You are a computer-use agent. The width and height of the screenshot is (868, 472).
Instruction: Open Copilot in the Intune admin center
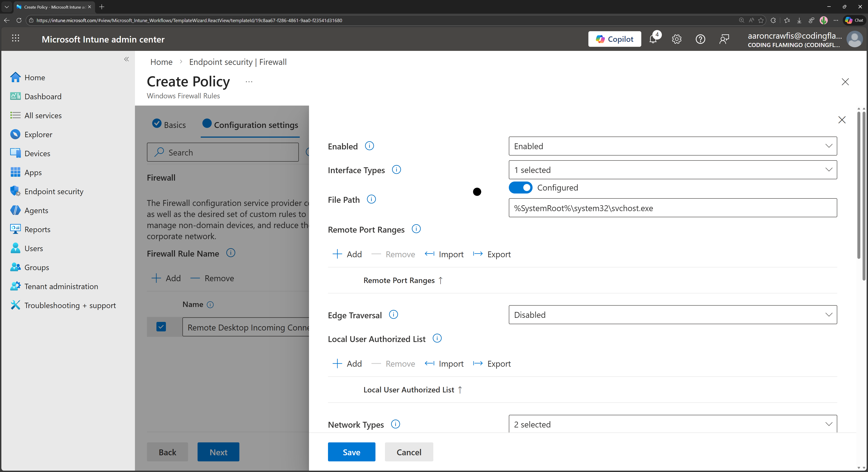[614, 39]
